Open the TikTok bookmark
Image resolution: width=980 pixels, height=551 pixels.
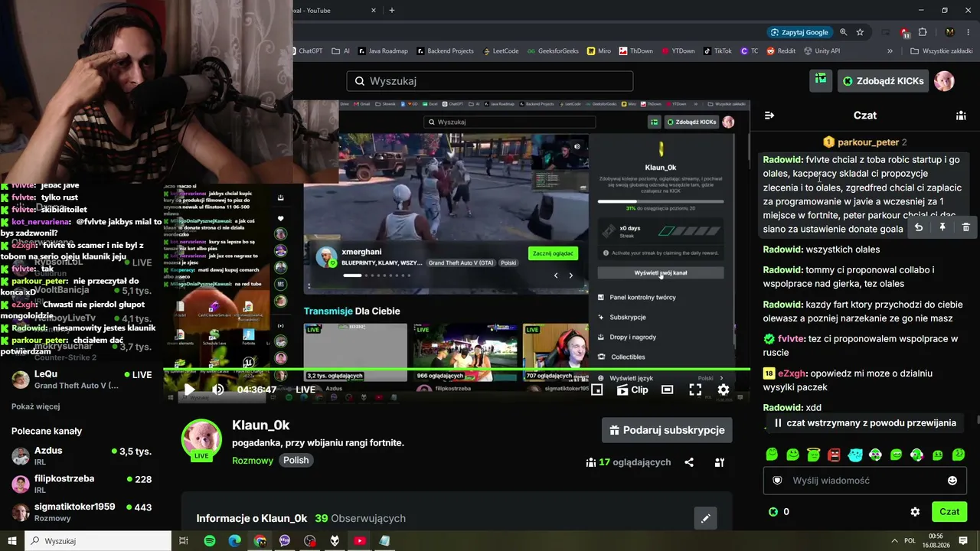[717, 51]
